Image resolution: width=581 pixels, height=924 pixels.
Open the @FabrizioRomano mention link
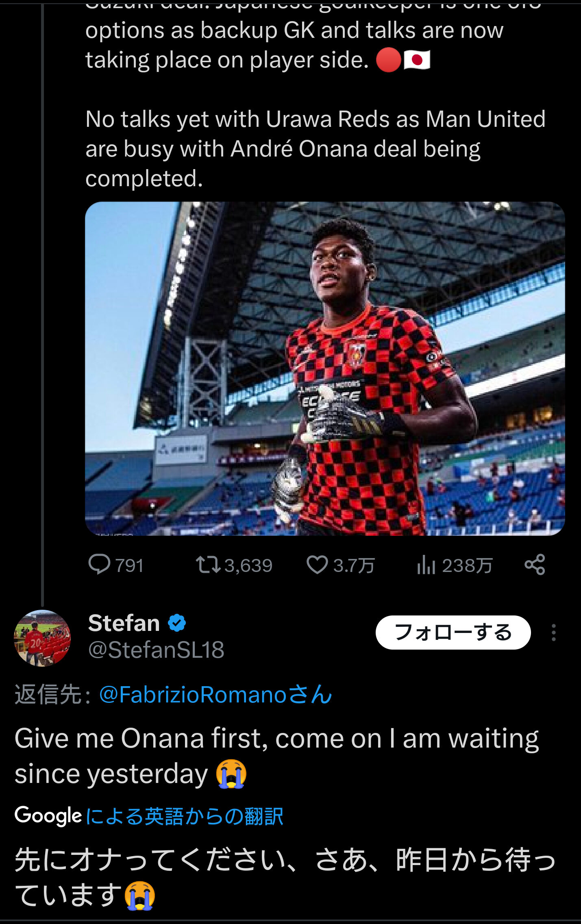coord(215,694)
